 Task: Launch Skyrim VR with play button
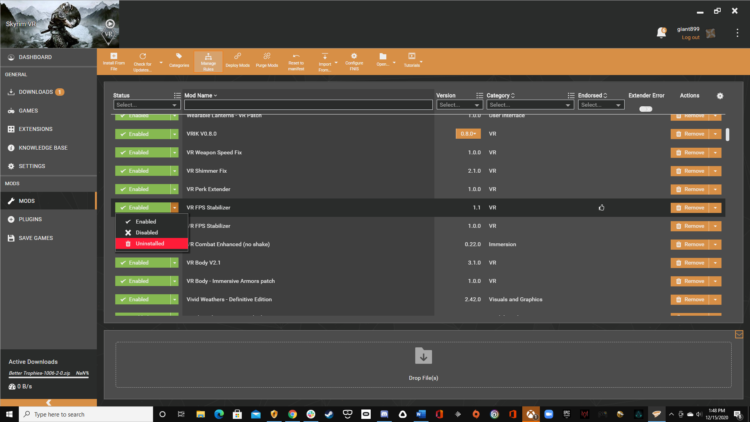(110, 23)
